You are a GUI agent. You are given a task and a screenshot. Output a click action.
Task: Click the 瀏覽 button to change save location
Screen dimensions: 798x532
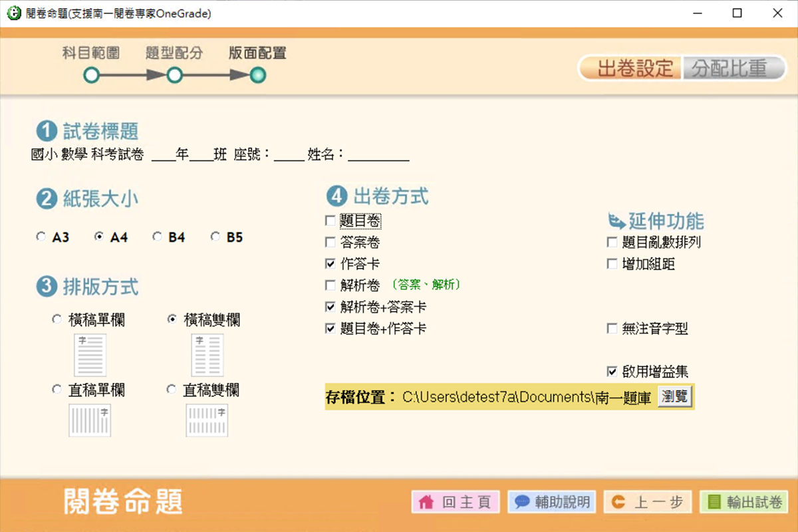[x=676, y=396]
